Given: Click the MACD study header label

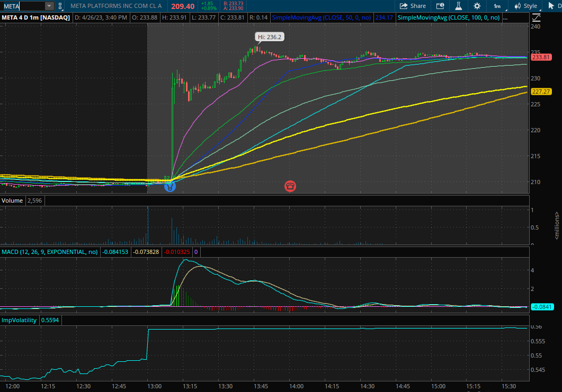Looking at the screenshot, I should pos(50,252).
